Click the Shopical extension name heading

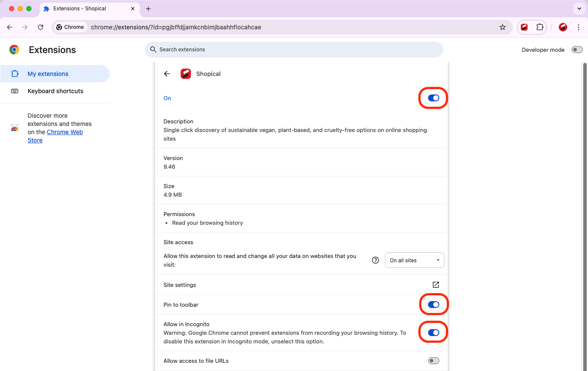coord(208,74)
